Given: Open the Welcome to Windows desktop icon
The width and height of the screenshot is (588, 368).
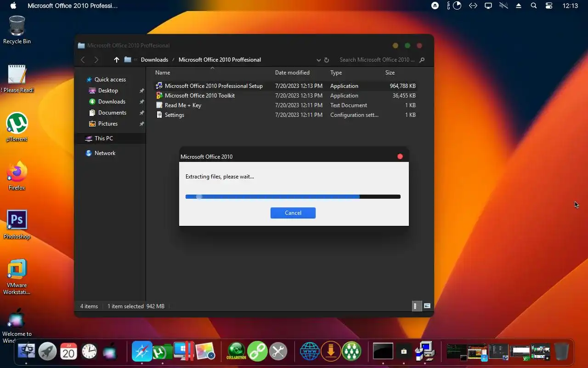Looking at the screenshot, I should tap(17, 326).
